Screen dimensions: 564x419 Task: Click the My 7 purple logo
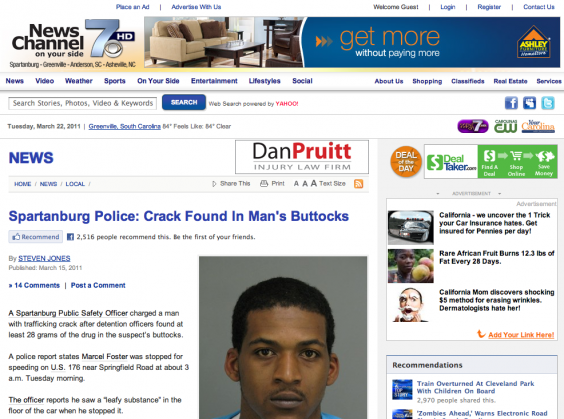click(x=473, y=126)
